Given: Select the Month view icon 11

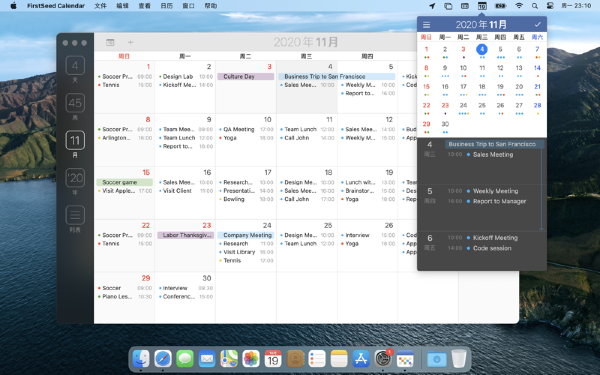Looking at the screenshot, I should (75, 140).
